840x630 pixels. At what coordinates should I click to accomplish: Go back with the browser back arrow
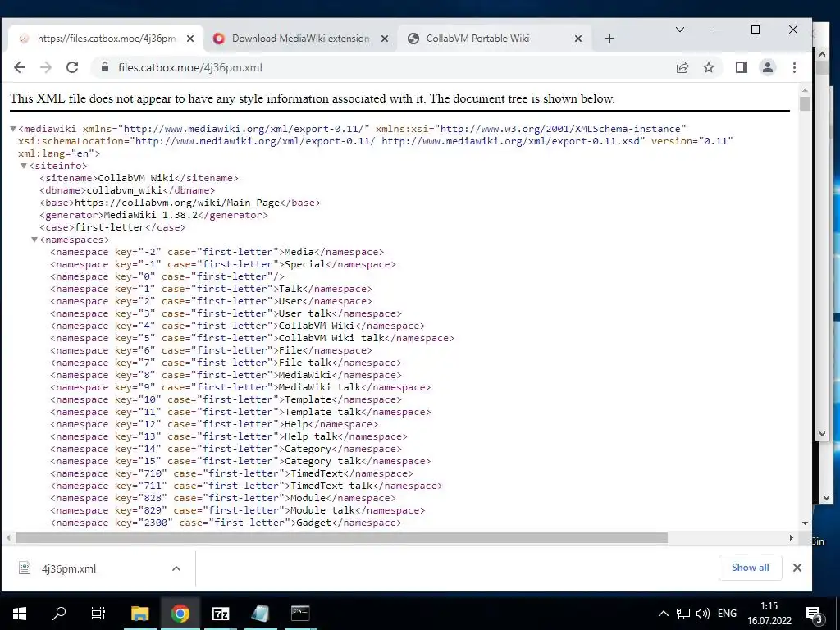20,67
